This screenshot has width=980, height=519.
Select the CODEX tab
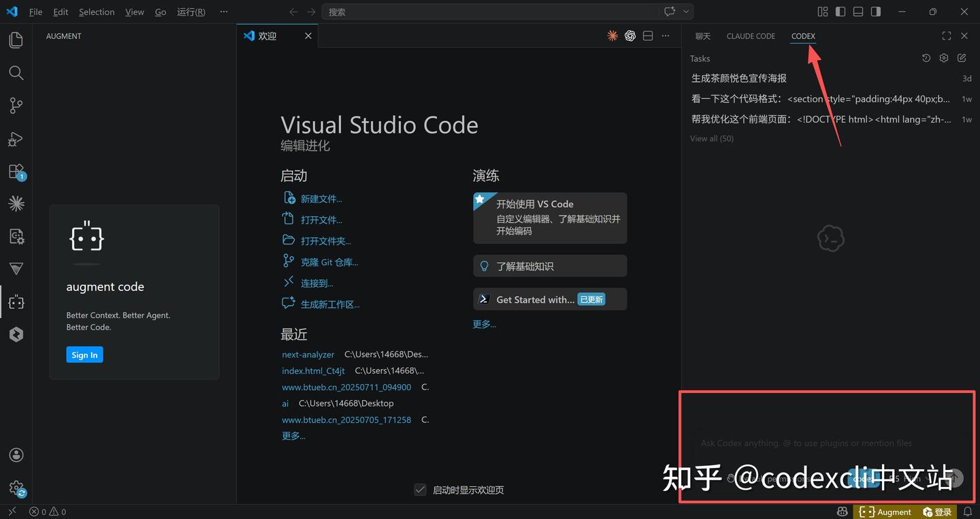pyautogui.click(x=803, y=36)
